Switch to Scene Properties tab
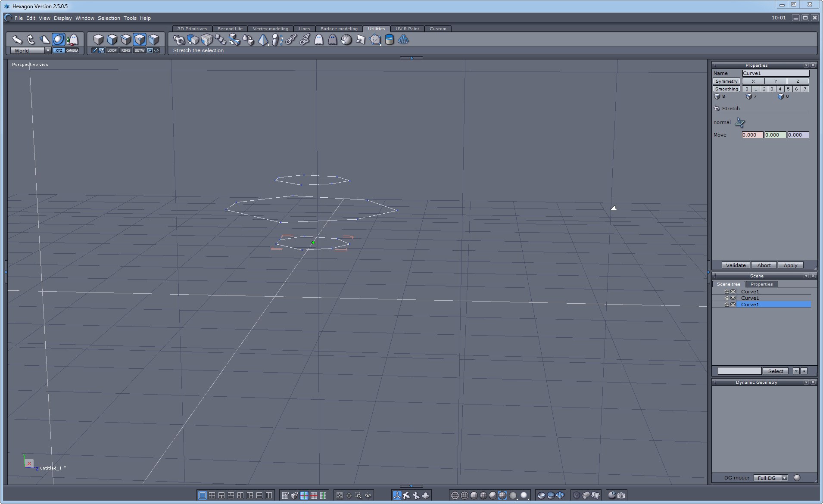The width and height of the screenshot is (823, 504). [761, 284]
